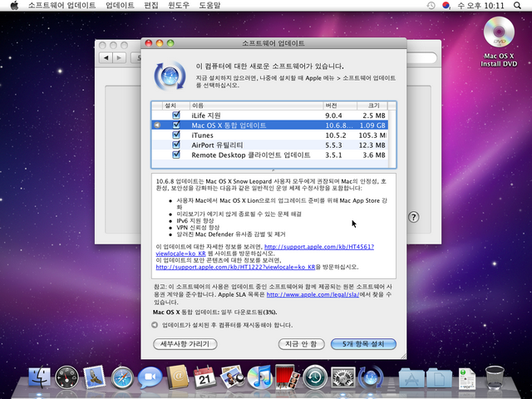
Task: Uncheck the Mac OS X 통합 업데이트 checkbox
Action: pyautogui.click(x=176, y=125)
